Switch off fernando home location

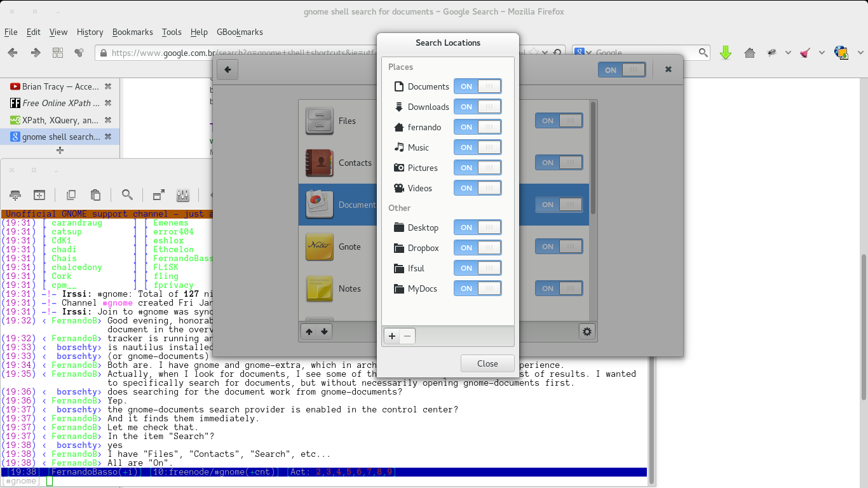pos(477,127)
